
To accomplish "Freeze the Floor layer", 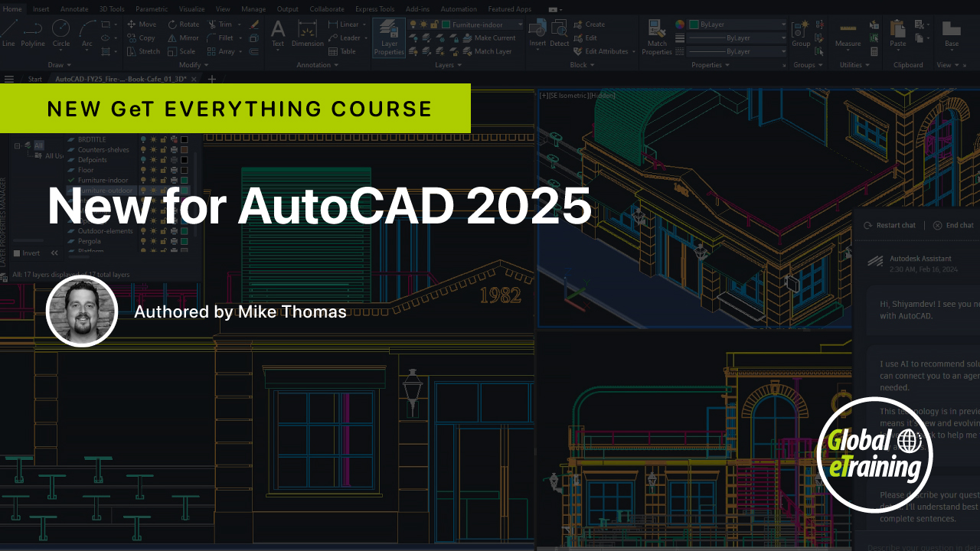I will point(154,170).
